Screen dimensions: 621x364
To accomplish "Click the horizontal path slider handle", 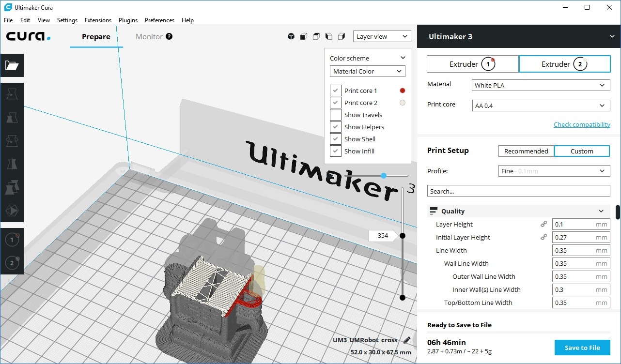I will pyautogui.click(x=384, y=176).
